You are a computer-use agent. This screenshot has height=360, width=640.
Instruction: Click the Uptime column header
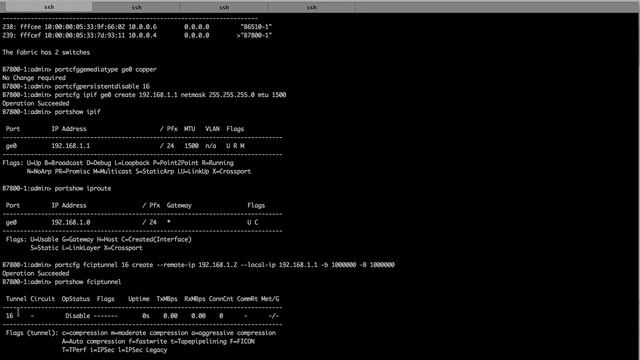139,299
